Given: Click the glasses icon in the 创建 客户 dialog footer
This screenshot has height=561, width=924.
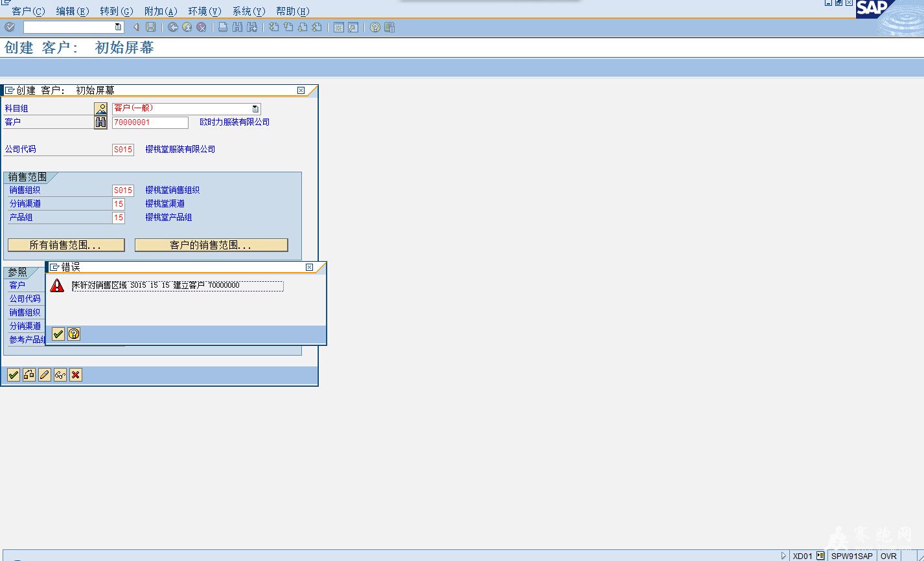Looking at the screenshot, I should (x=60, y=374).
